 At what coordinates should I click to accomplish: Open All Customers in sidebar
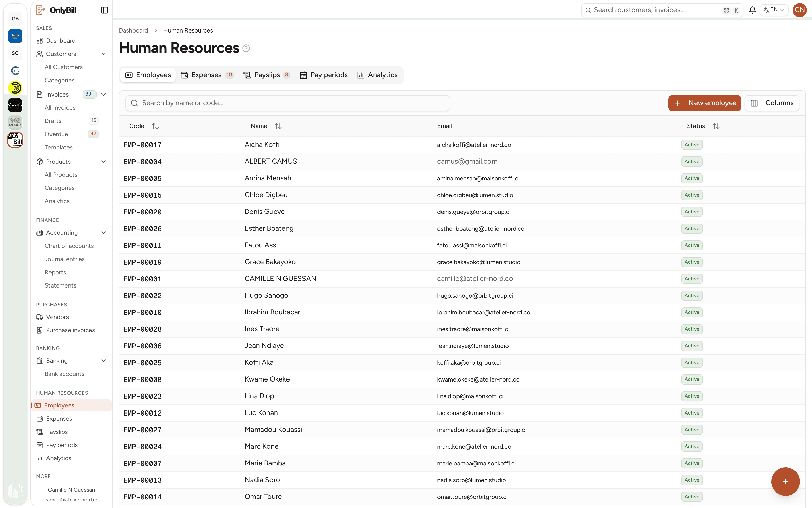pyautogui.click(x=64, y=67)
